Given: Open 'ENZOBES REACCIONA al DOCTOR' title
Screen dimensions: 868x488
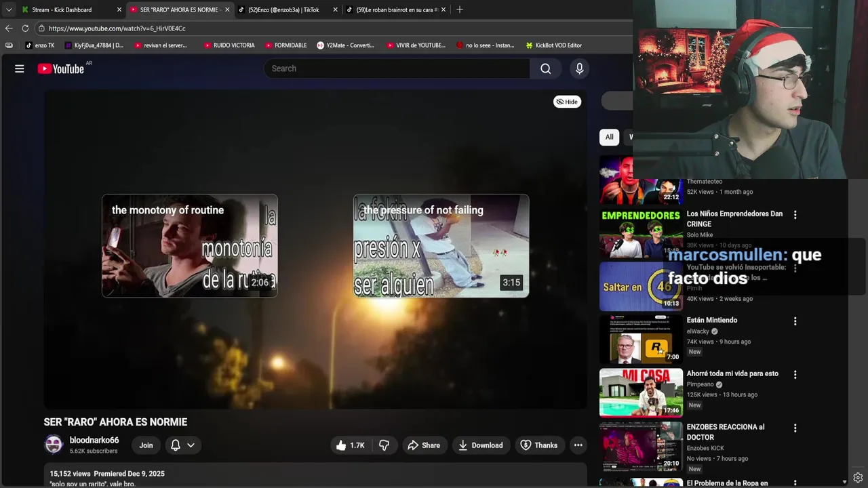Looking at the screenshot, I should (x=726, y=432).
